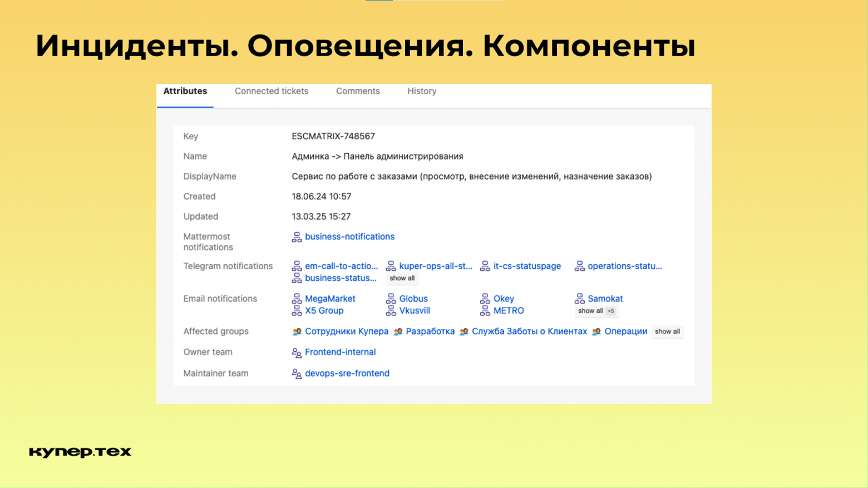Open the business-notifications Mattermost channel link
The image size is (868, 488).
349,236
